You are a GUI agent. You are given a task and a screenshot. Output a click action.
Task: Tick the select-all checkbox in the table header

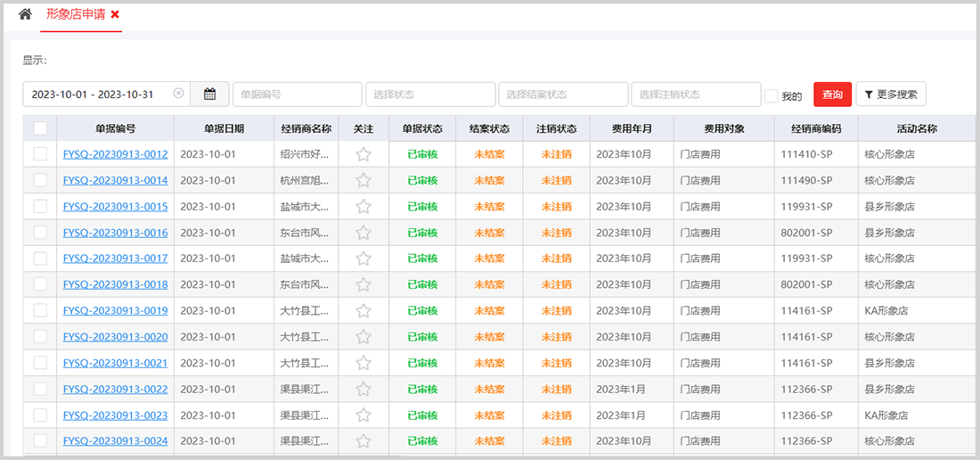[x=40, y=128]
